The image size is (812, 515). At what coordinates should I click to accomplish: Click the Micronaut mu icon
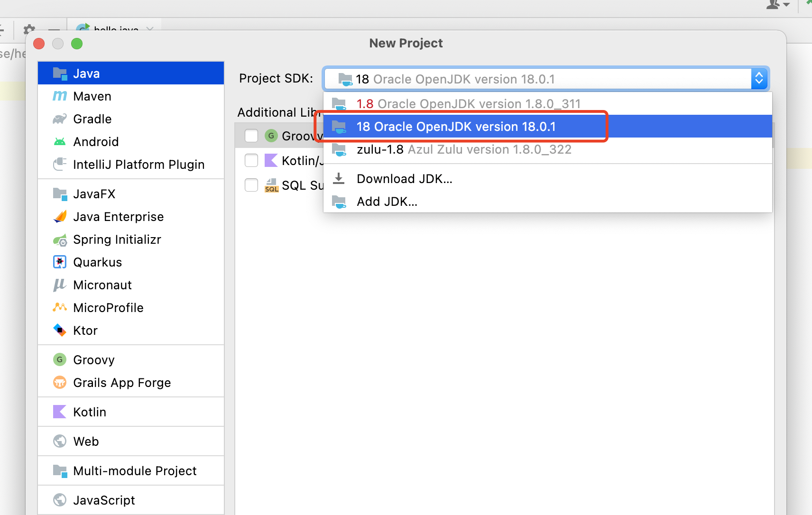(x=60, y=285)
